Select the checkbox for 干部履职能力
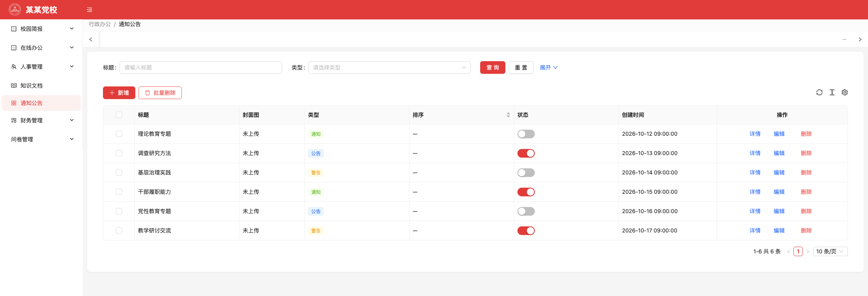 [x=119, y=192]
